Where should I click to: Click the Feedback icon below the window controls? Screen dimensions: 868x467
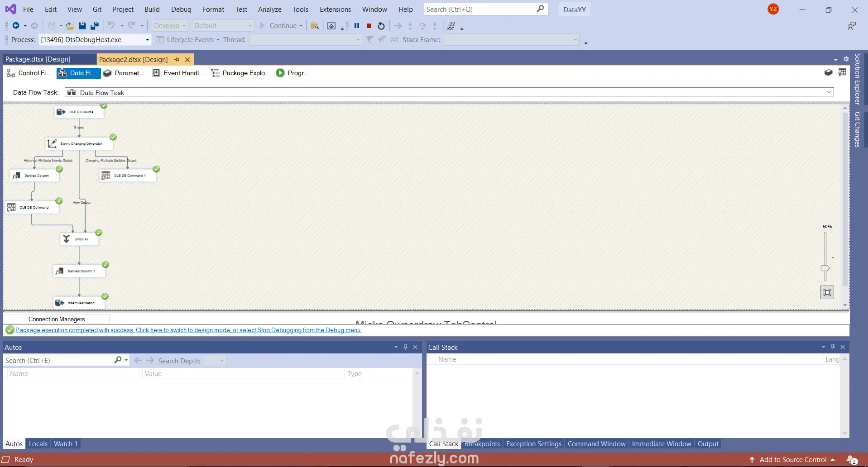click(852, 26)
